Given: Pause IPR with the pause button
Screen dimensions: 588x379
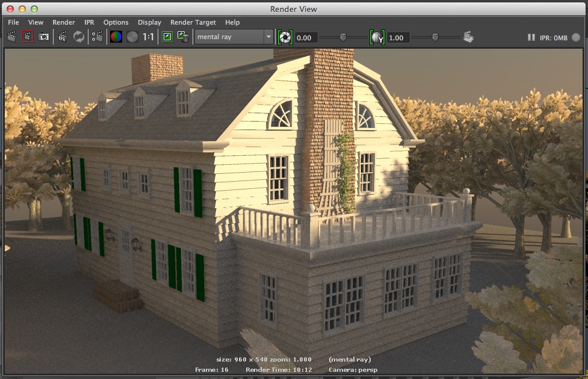Looking at the screenshot, I should tap(531, 37).
